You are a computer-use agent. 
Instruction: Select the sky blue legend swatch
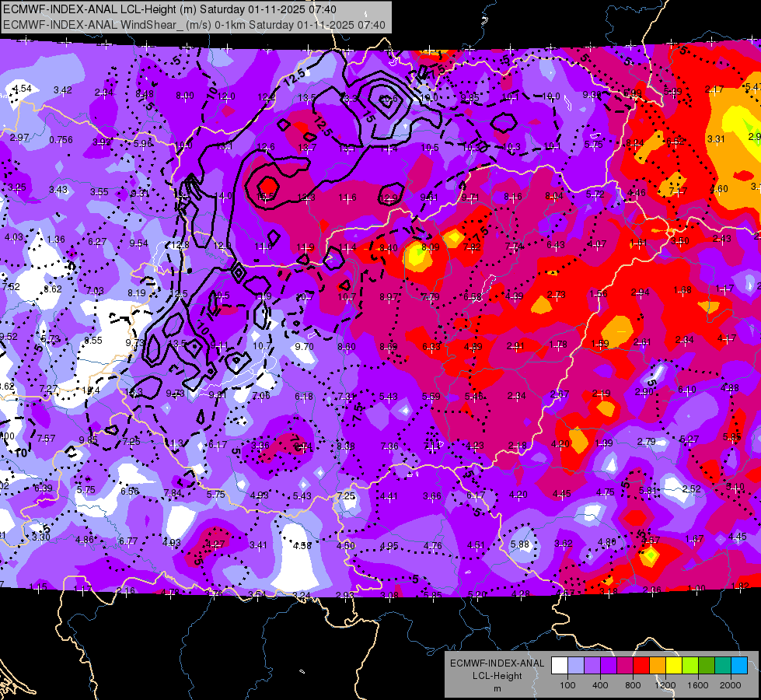click(x=739, y=666)
